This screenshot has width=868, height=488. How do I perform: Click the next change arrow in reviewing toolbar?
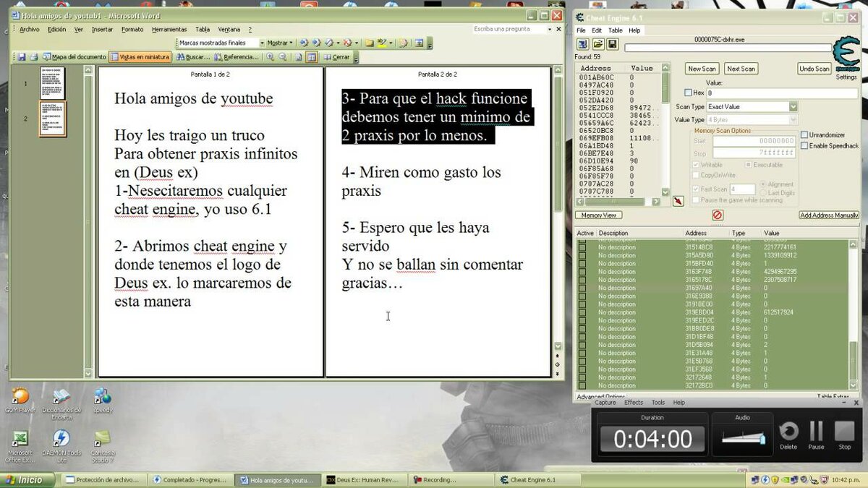317,43
